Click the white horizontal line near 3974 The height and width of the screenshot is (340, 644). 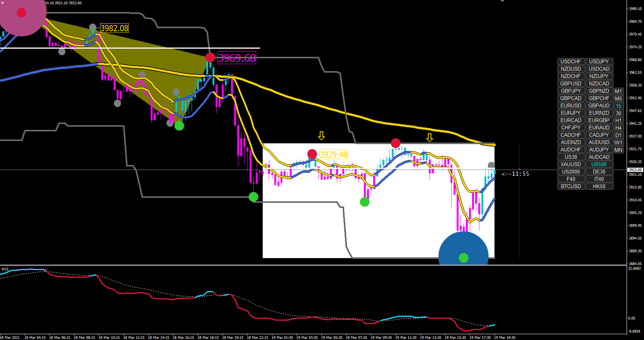coord(130,48)
